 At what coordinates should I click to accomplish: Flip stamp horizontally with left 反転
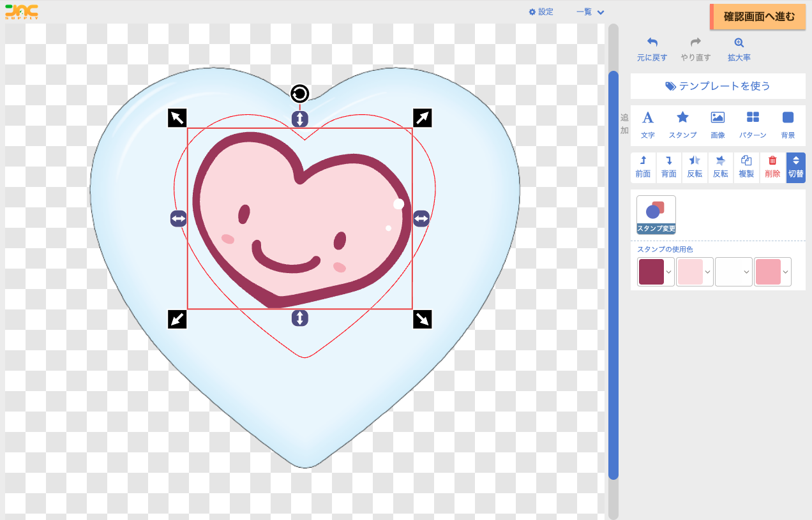coord(695,167)
